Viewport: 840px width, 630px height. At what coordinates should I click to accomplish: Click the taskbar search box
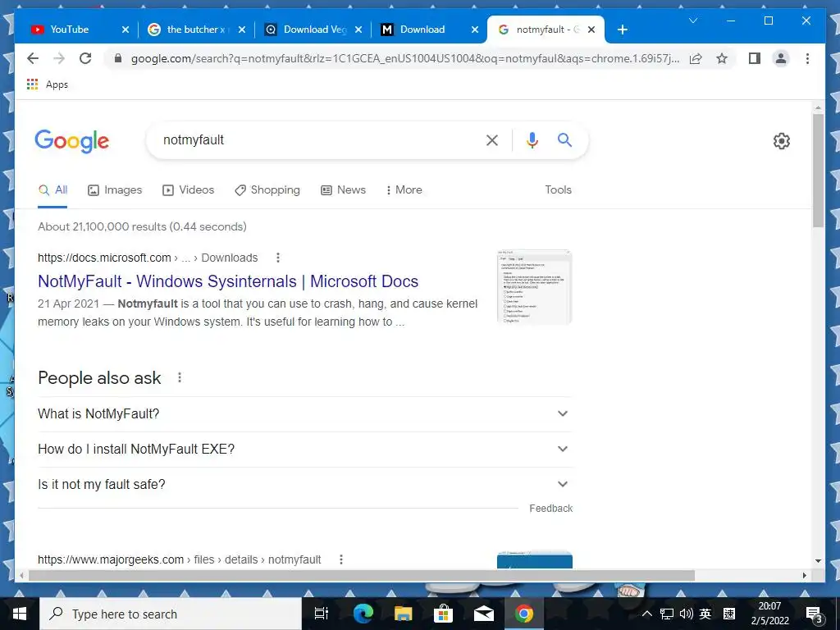click(x=171, y=614)
